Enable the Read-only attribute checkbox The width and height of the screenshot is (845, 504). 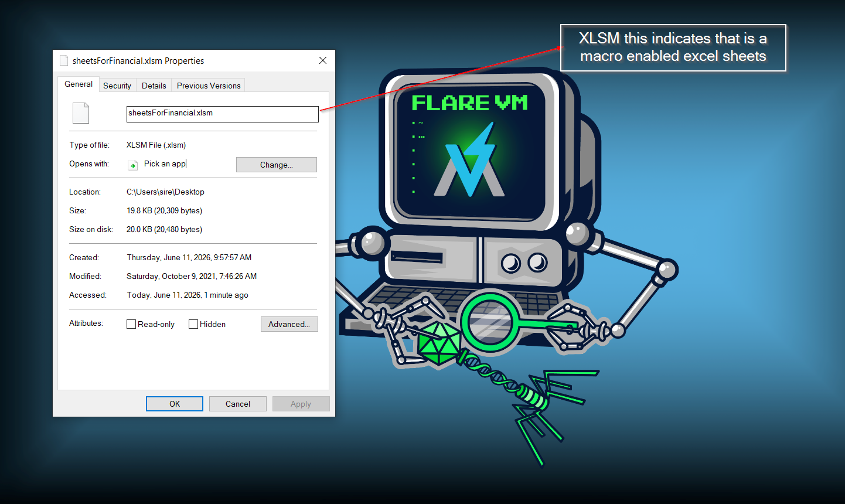pyautogui.click(x=131, y=324)
